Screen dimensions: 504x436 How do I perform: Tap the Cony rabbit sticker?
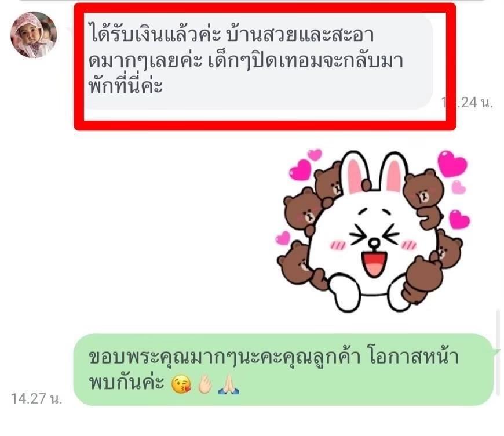pos(373,231)
